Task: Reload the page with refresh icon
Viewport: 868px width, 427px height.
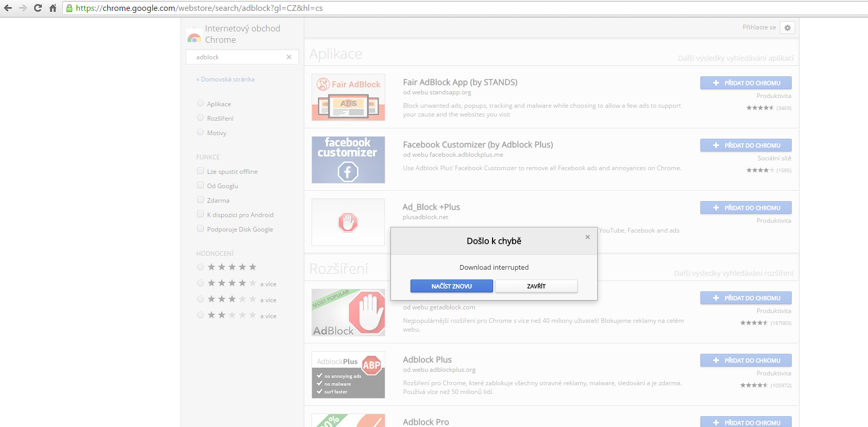Action: coord(38,8)
